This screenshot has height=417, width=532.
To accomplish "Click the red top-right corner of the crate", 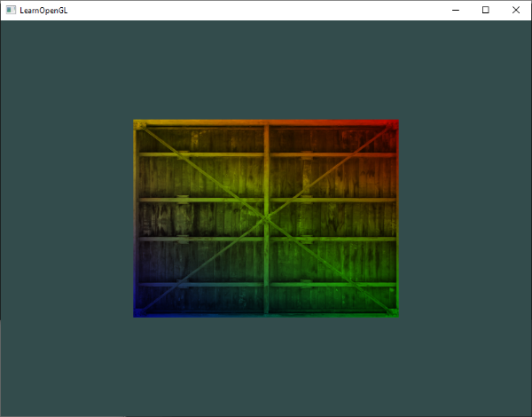I will [394, 124].
